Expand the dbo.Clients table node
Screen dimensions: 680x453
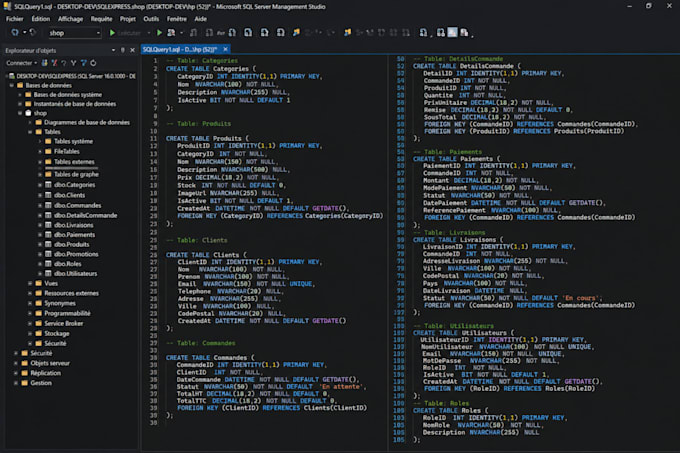[x=40, y=195]
